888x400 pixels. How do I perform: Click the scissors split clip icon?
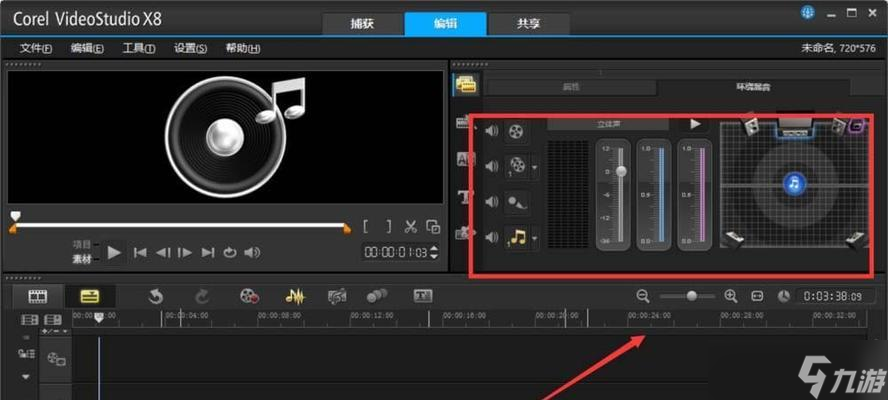point(410,226)
